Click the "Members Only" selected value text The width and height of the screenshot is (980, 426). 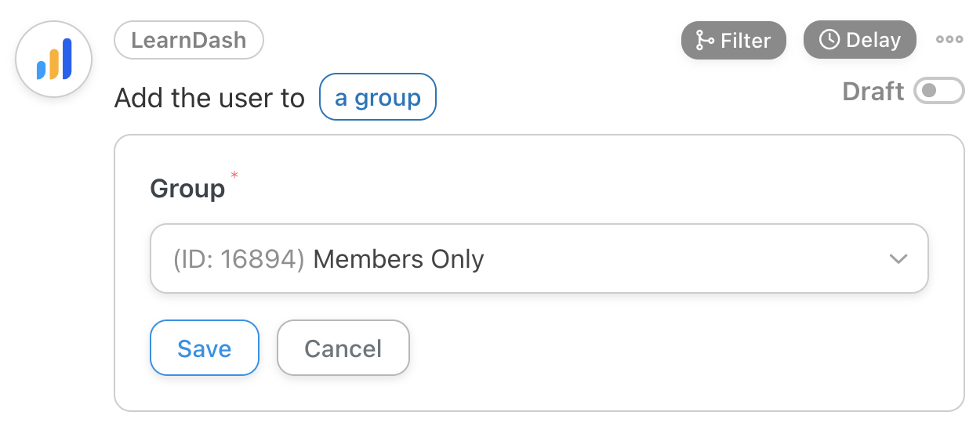point(398,259)
